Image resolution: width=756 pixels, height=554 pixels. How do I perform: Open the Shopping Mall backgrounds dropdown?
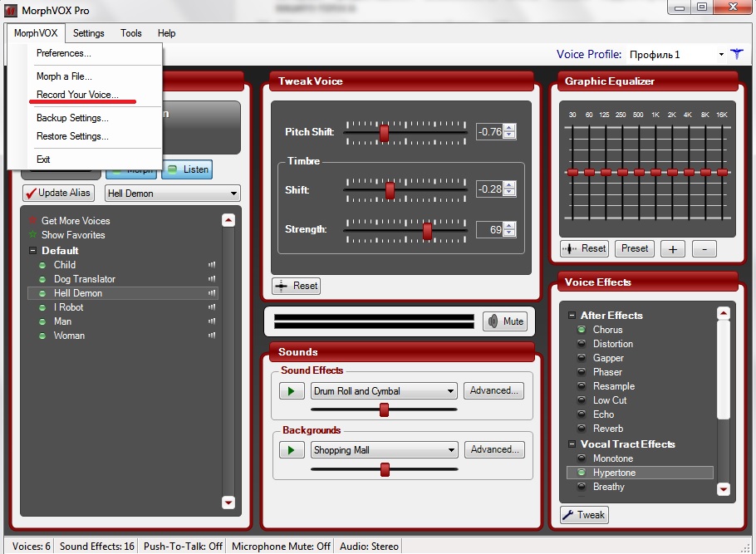[451, 450]
